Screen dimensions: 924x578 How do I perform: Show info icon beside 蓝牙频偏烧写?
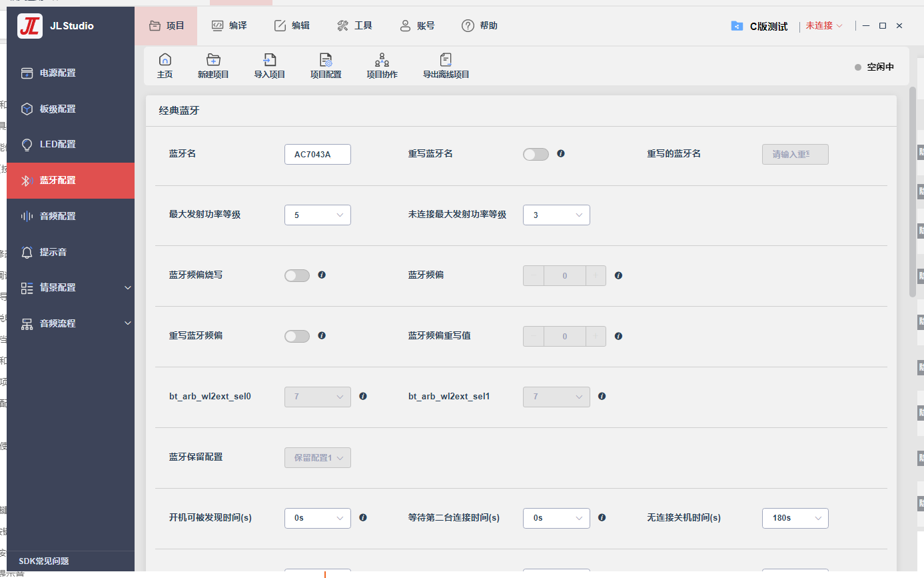322,275
